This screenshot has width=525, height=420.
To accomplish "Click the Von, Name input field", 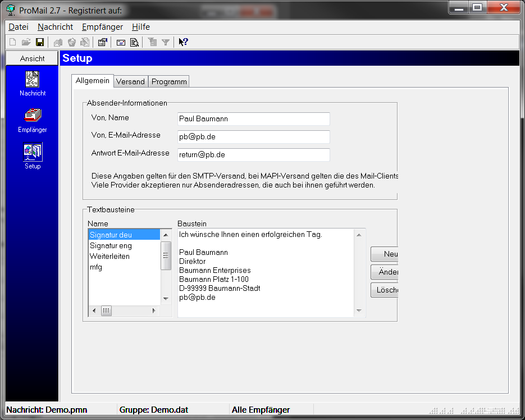I will pos(253,119).
